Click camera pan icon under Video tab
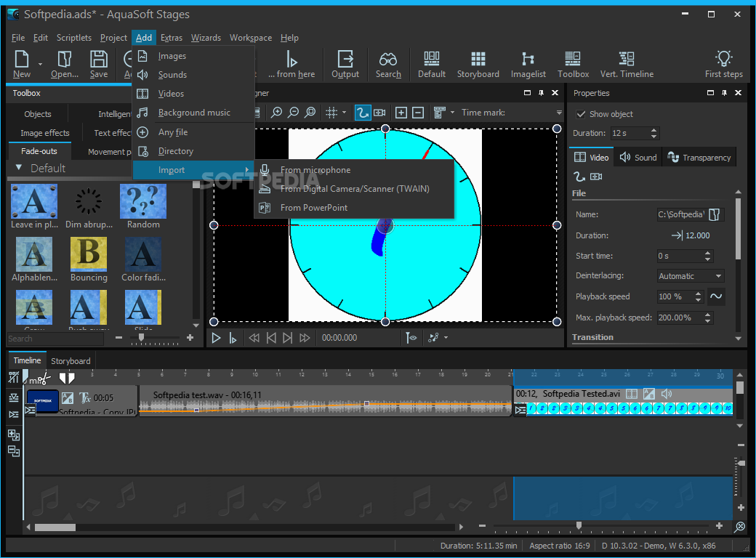 pyautogui.click(x=596, y=177)
